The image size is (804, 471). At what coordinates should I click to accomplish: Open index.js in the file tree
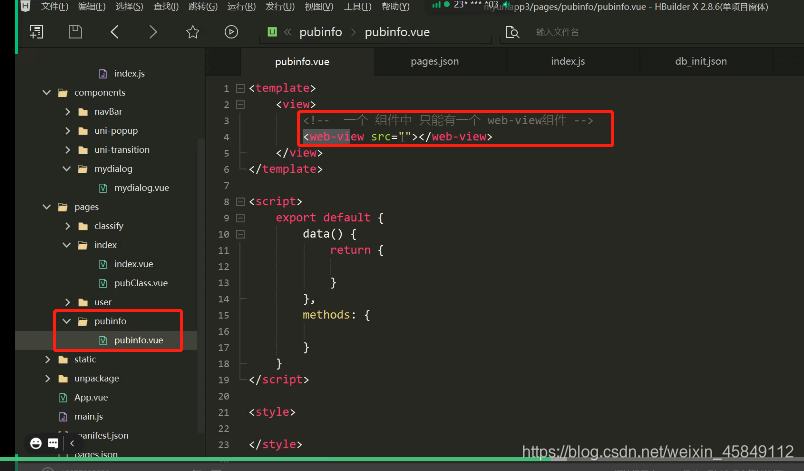point(129,74)
